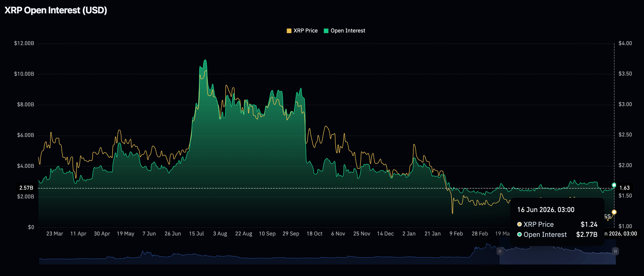Click the 30 Apr date label
This screenshot has height=276, width=644.
click(102, 234)
